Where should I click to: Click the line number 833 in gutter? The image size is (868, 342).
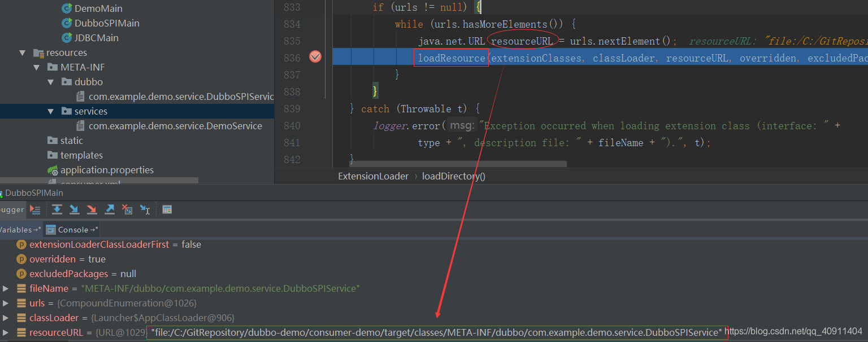click(292, 7)
